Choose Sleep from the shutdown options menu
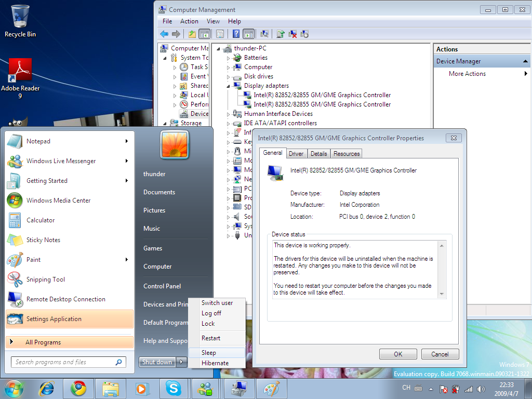Viewport: 532px width, 399px height. pyautogui.click(x=217, y=353)
